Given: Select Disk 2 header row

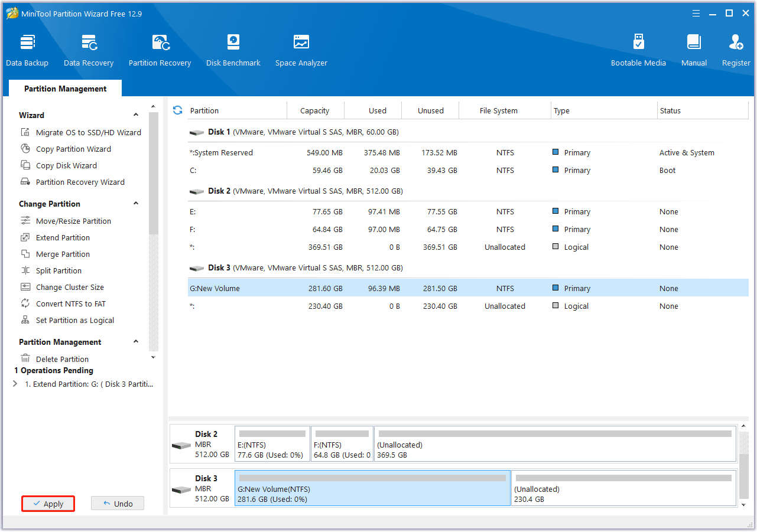Looking at the screenshot, I should (x=468, y=191).
